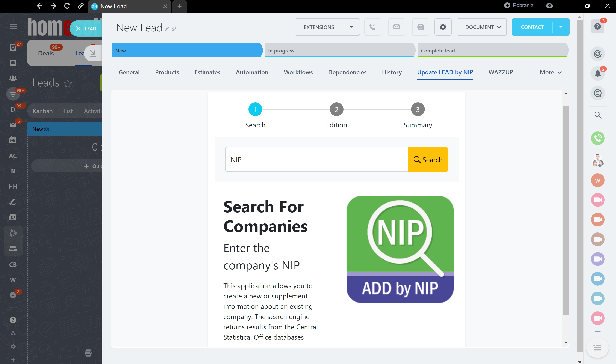Open the magnifier search icon in right sidebar

pyautogui.click(x=597, y=115)
